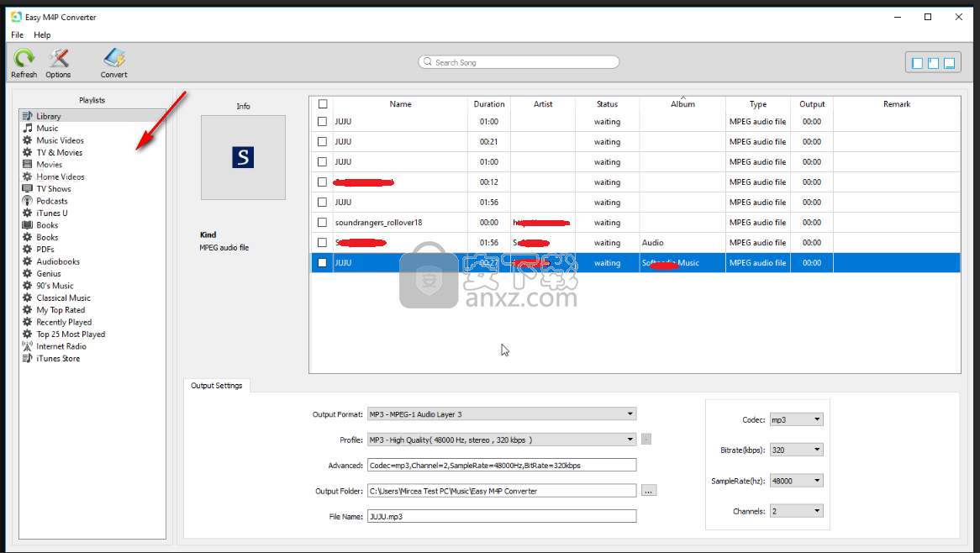Sort by the Status column header
The height and width of the screenshot is (553, 980).
pos(607,104)
